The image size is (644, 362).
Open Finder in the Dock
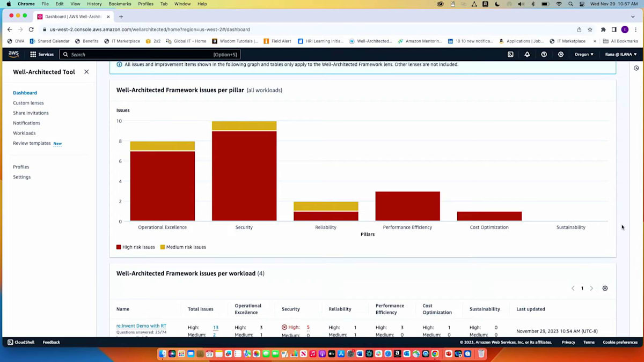163,353
